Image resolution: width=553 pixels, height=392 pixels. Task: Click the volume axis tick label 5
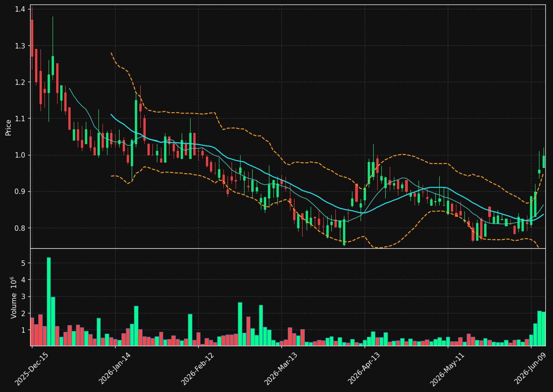23,263
